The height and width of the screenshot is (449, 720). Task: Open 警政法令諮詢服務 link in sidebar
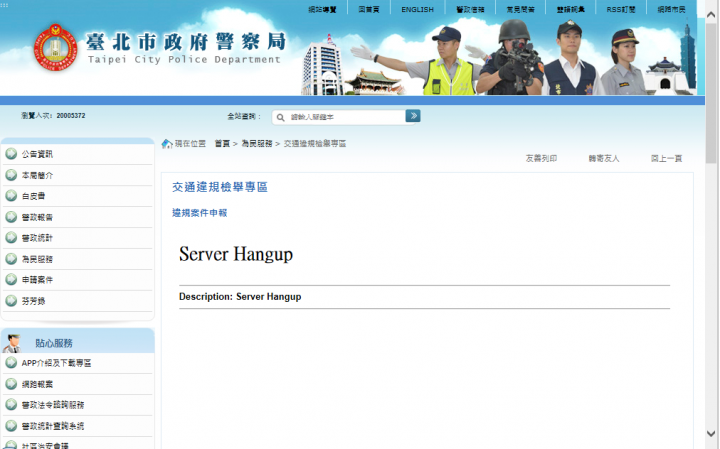pos(53,405)
